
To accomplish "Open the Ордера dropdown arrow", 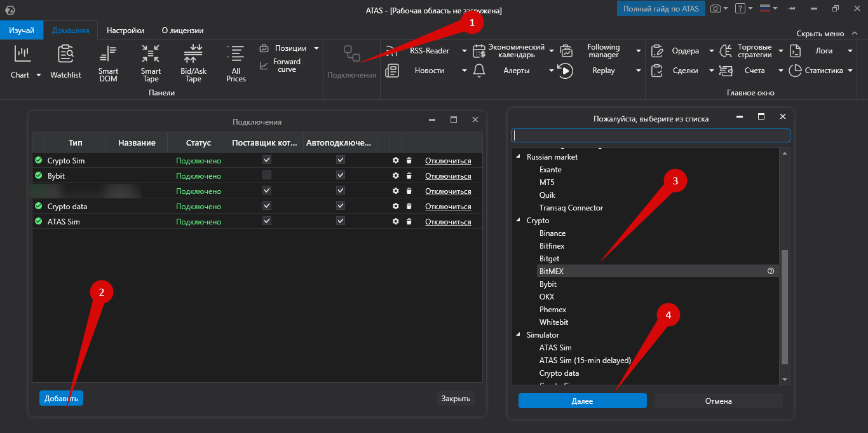I will tap(712, 51).
